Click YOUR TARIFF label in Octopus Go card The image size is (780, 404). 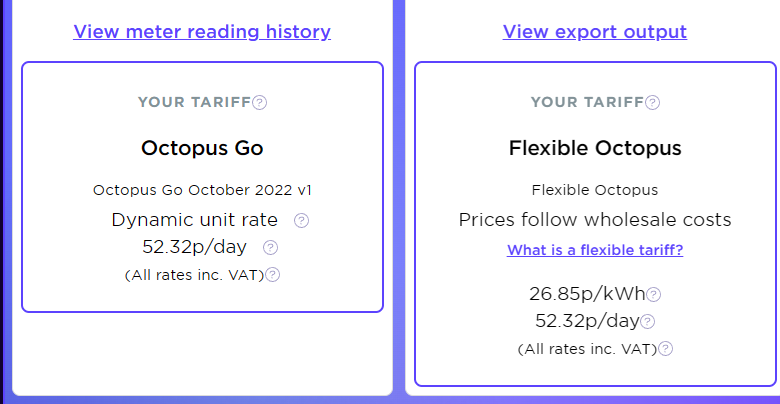[x=195, y=102]
